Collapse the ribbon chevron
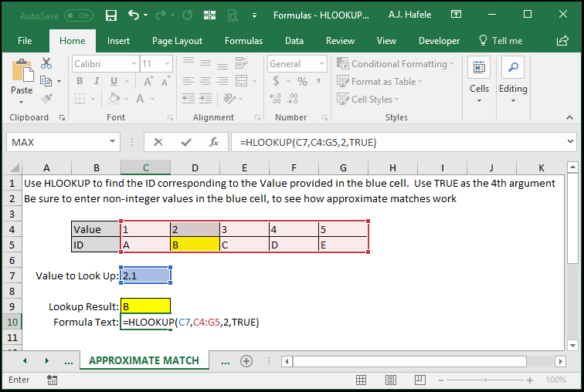Image resolution: width=584 pixels, height=392 pixels. pyautogui.click(x=569, y=117)
